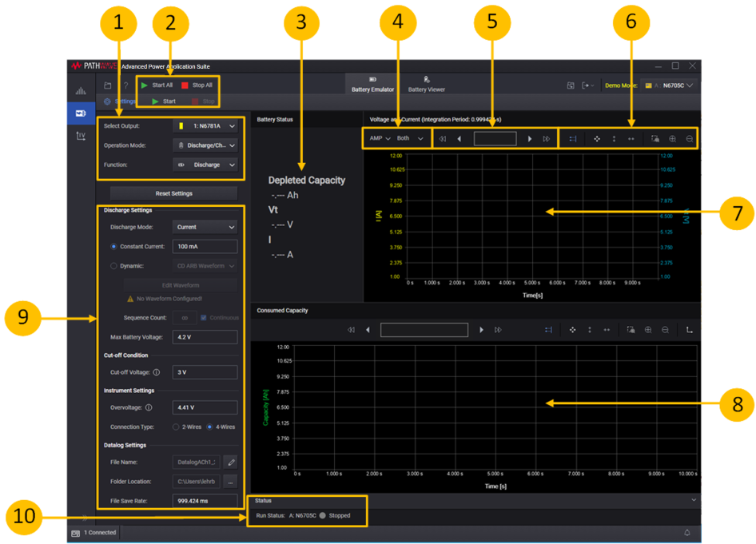
Task: Click the vertical scale icon in Voltage and Current toolbar
Action: click(614, 139)
